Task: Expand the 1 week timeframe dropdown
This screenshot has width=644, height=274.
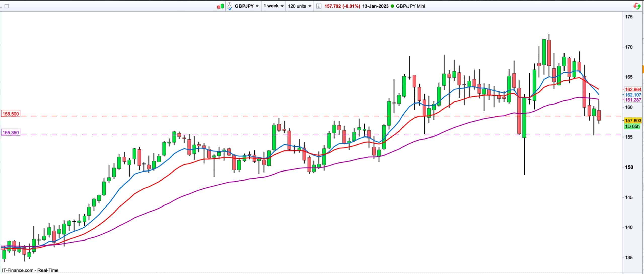Action: click(x=273, y=6)
